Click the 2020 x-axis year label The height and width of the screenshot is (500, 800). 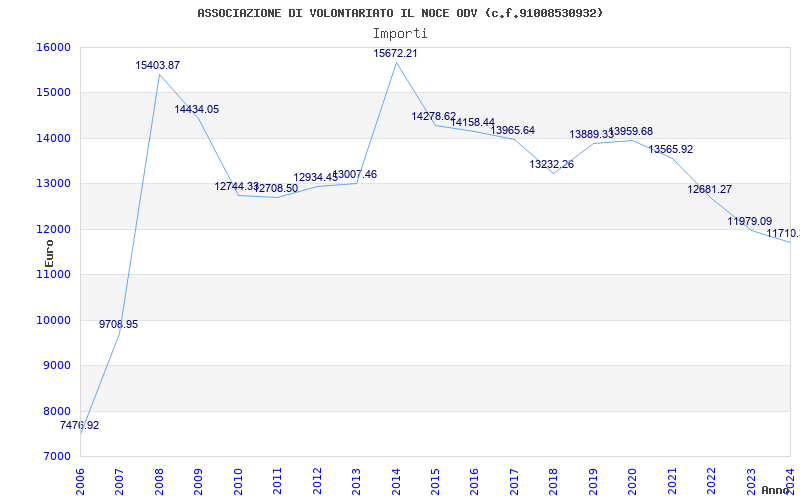tap(633, 477)
